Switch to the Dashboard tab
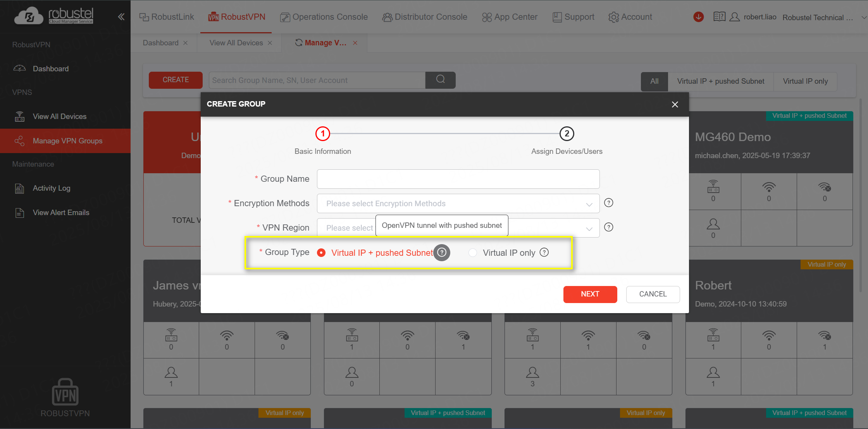868x429 pixels. tap(160, 43)
